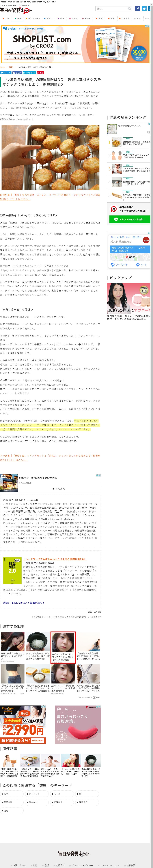Open the 暮らし navigation item
This screenshot has height=868, width=153.
click(48, 18)
